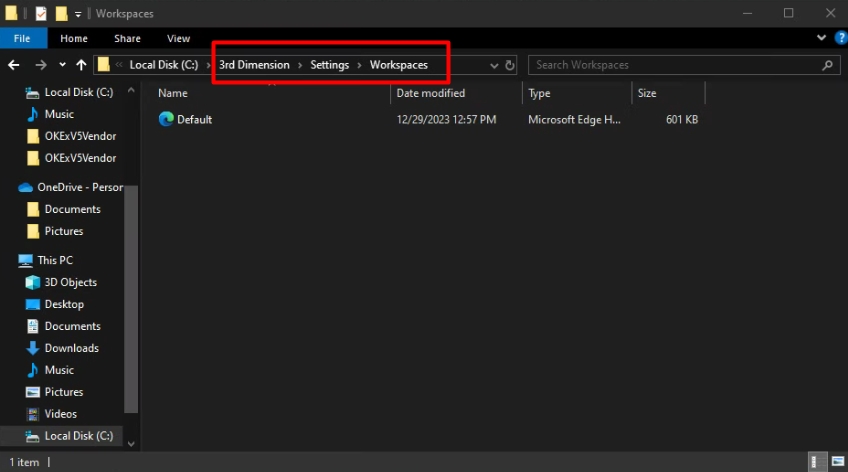Image resolution: width=848 pixels, height=472 pixels.
Task: Switch to details view in status bar
Action: click(x=819, y=462)
